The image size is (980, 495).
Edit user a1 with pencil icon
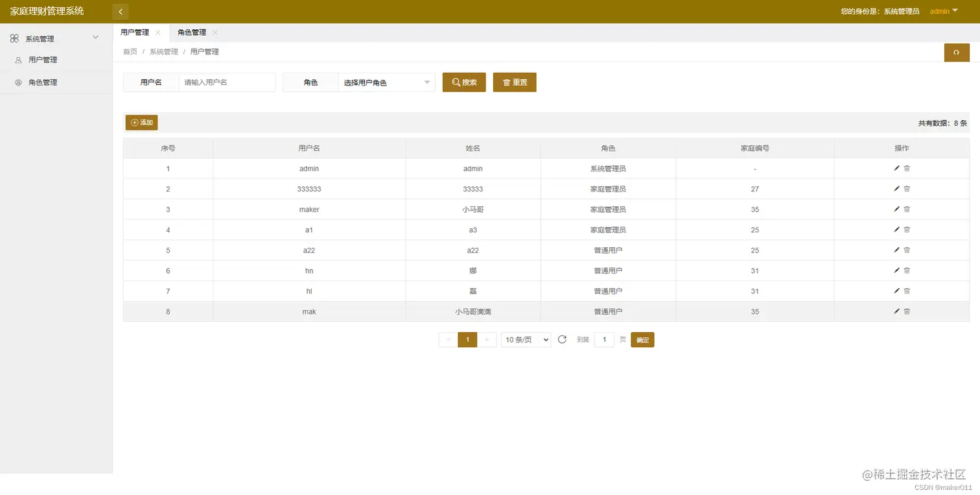896,230
